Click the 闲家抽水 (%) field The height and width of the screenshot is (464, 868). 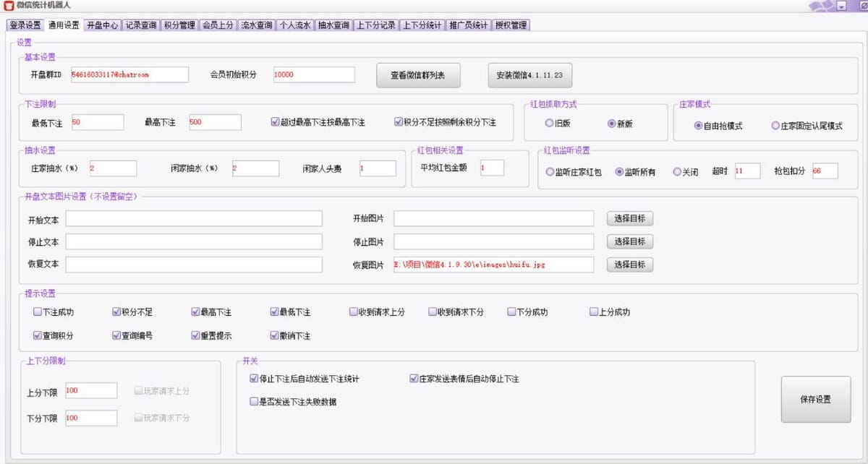(x=255, y=168)
